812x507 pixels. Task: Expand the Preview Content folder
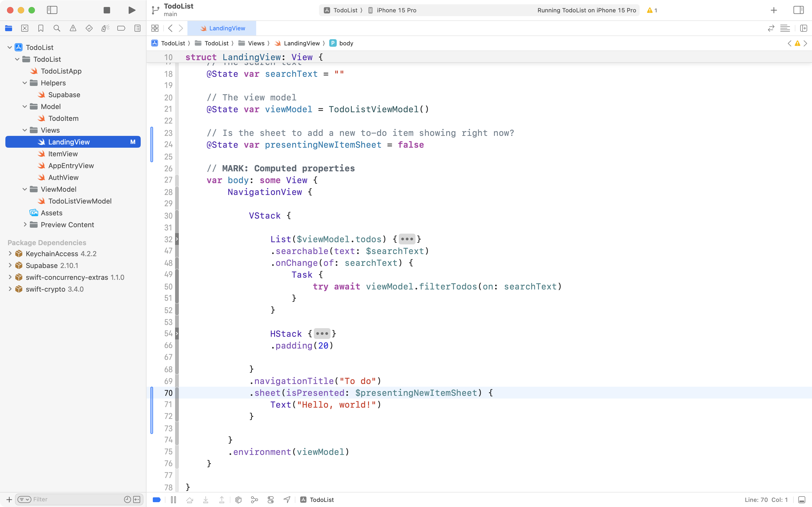[25, 225]
